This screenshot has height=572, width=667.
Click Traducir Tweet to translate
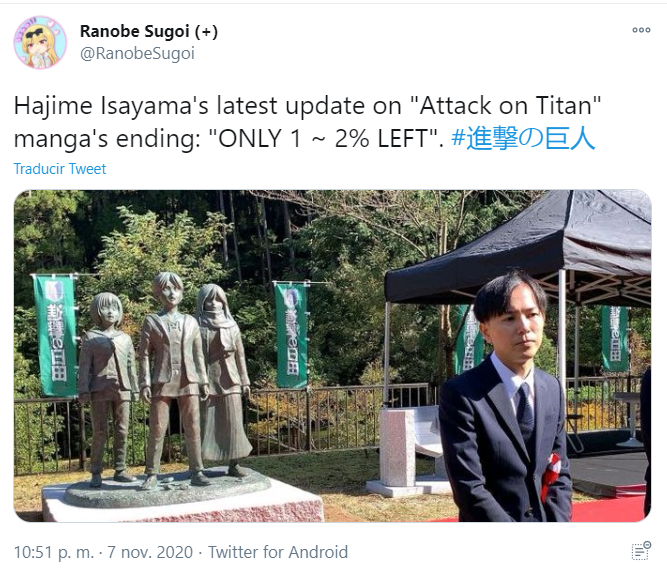tap(60, 169)
